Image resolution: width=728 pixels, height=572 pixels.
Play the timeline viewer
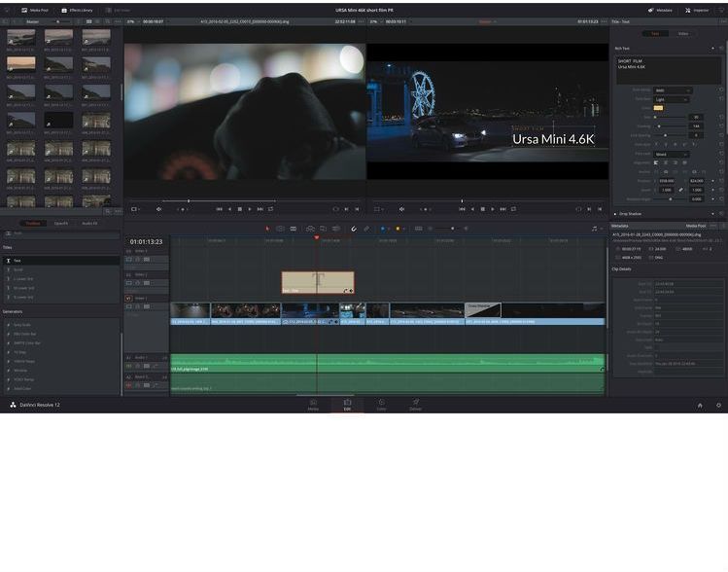(x=493, y=209)
